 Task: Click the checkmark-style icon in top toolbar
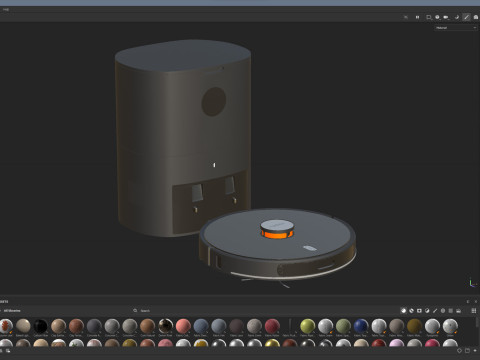point(457,17)
